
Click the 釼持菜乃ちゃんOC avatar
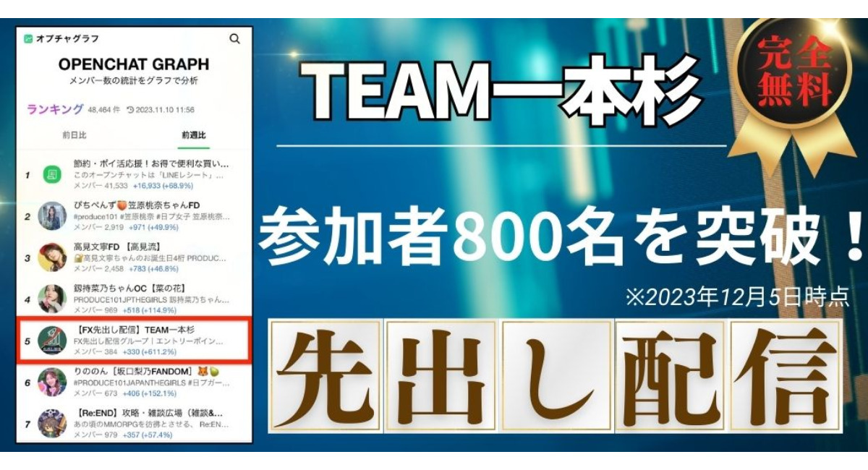52,298
